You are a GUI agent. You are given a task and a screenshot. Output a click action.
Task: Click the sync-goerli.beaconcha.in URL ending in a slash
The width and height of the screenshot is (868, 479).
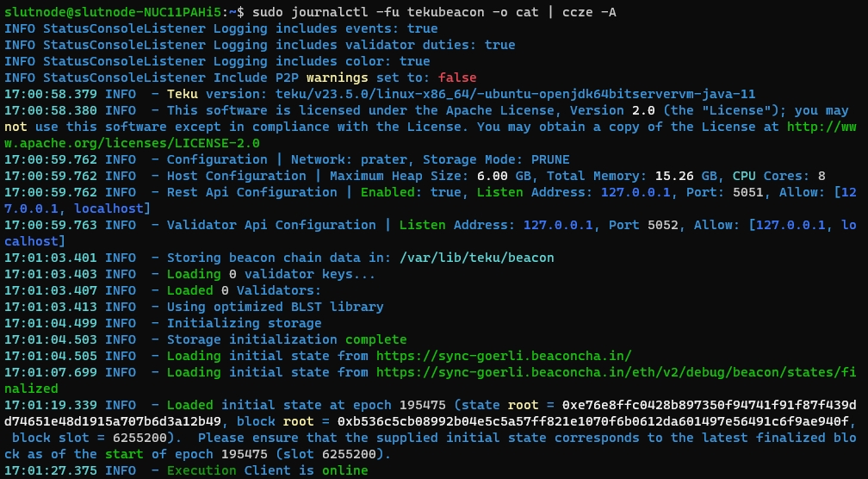[x=504, y=356]
